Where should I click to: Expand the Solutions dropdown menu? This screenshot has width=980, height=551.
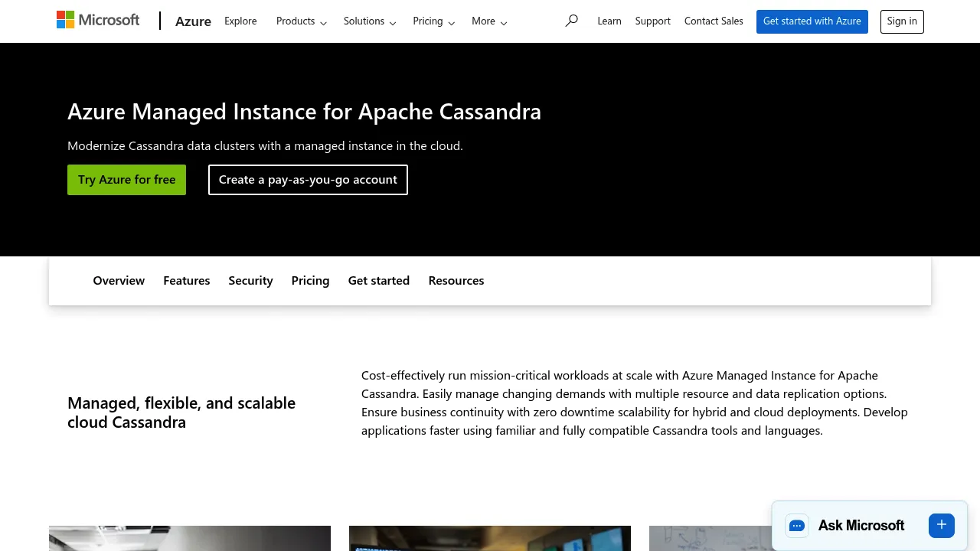(x=370, y=21)
